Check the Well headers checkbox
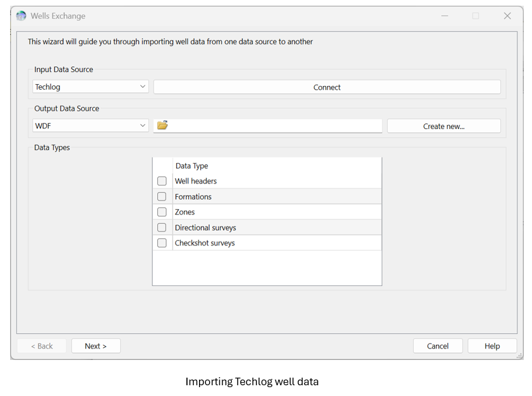This screenshot has width=532, height=396. coord(162,181)
